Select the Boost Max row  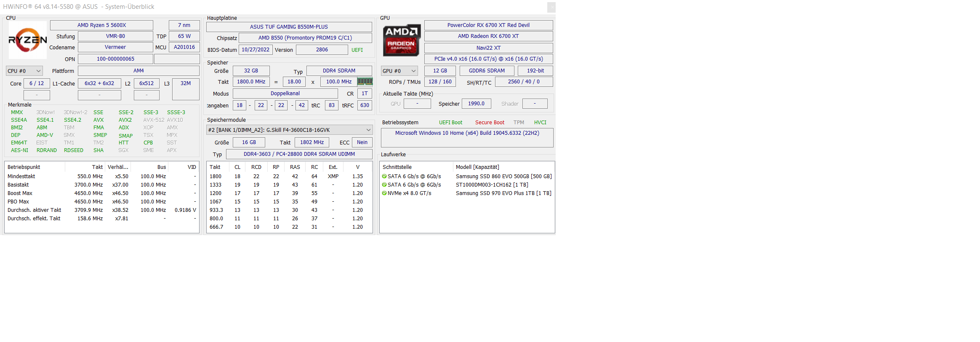(101, 193)
